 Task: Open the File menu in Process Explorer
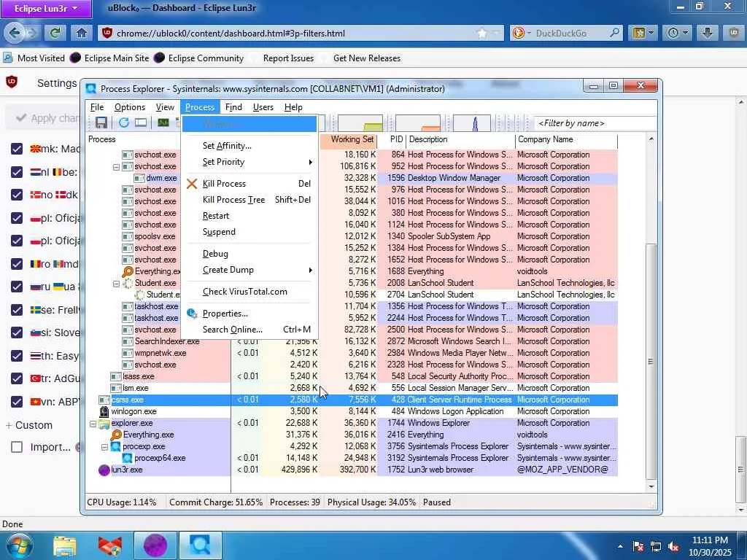coord(97,107)
